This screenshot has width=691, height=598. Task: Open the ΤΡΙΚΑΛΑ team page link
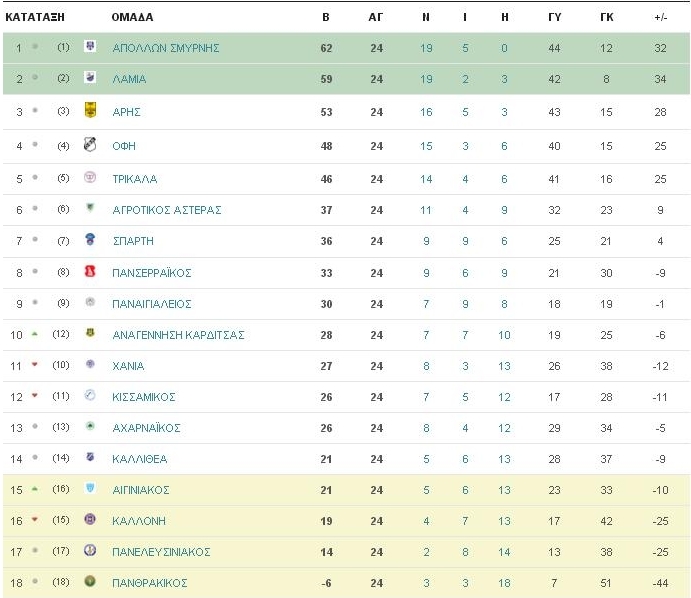point(134,179)
